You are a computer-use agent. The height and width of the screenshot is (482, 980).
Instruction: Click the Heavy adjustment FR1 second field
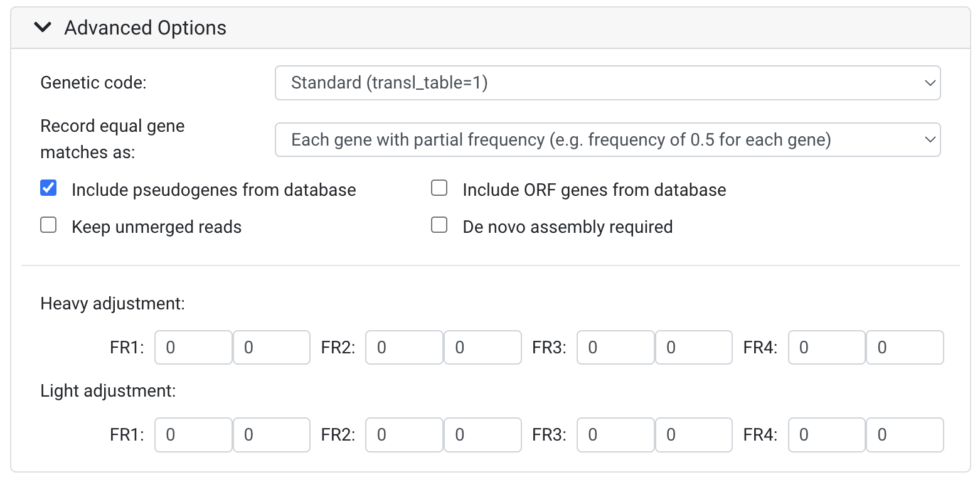point(272,348)
